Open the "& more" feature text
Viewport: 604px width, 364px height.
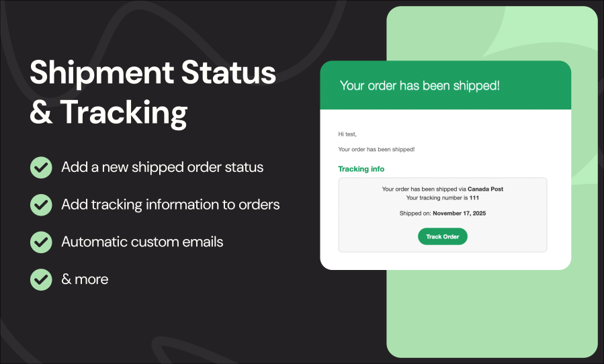coord(85,279)
